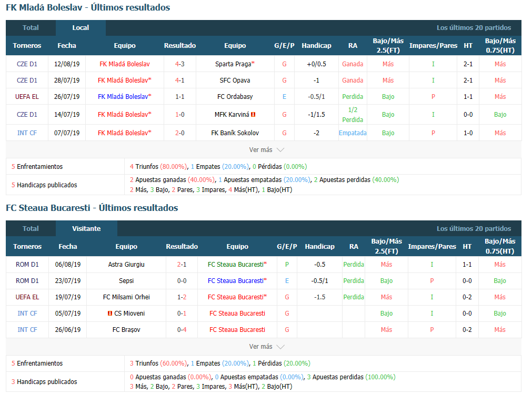The image size is (532, 394).
Task: Open SFC Opava team link
Action: 235,80
